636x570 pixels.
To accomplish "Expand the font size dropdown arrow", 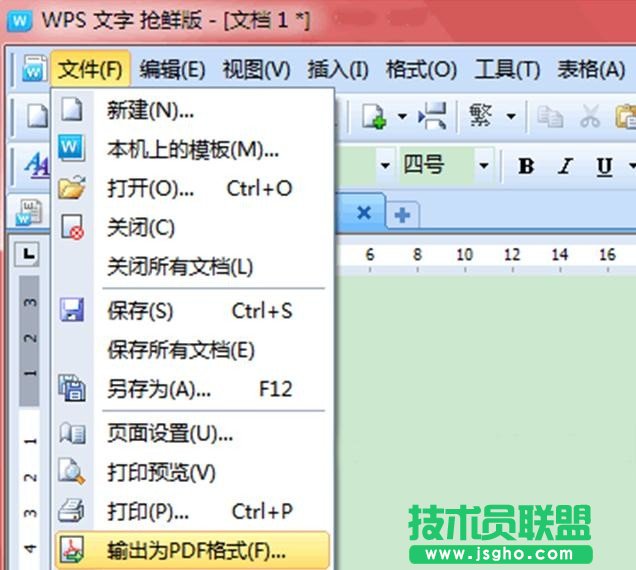I will [484, 166].
